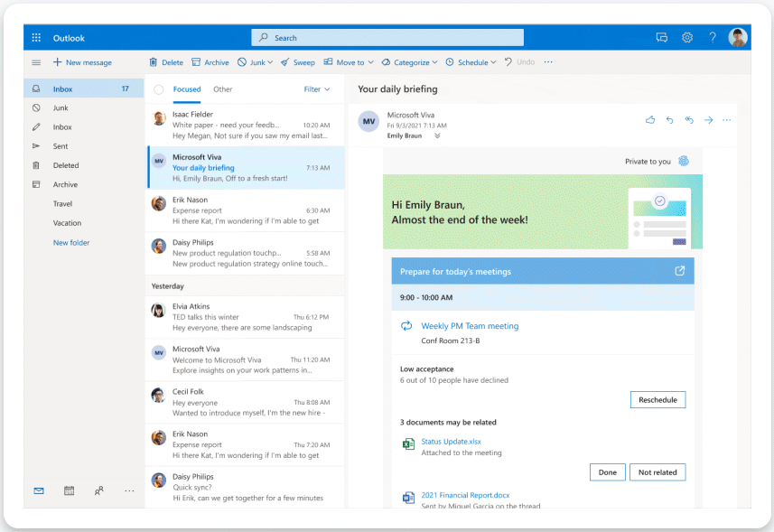
Task: Like the message with thumbs-up icon
Action: point(650,120)
